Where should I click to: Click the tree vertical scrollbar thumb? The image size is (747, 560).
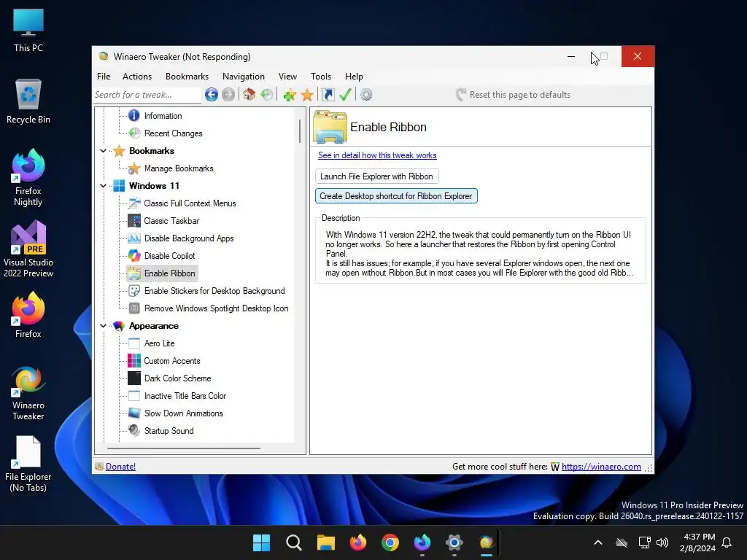coord(300,131)
